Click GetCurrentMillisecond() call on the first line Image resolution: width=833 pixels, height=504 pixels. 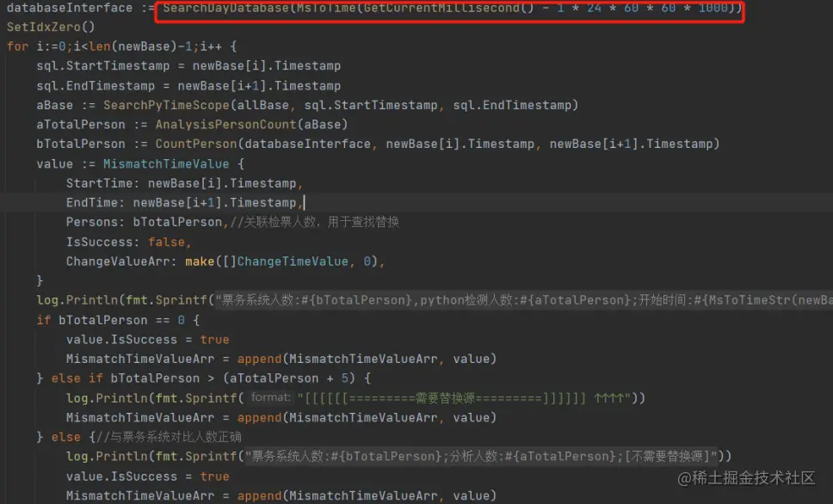449,8
